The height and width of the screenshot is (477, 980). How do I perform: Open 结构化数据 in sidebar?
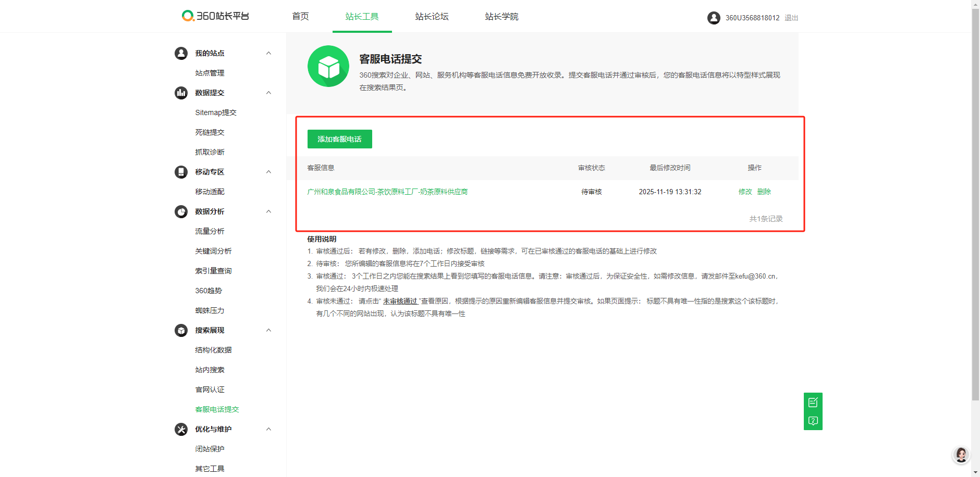click(213, 350)
